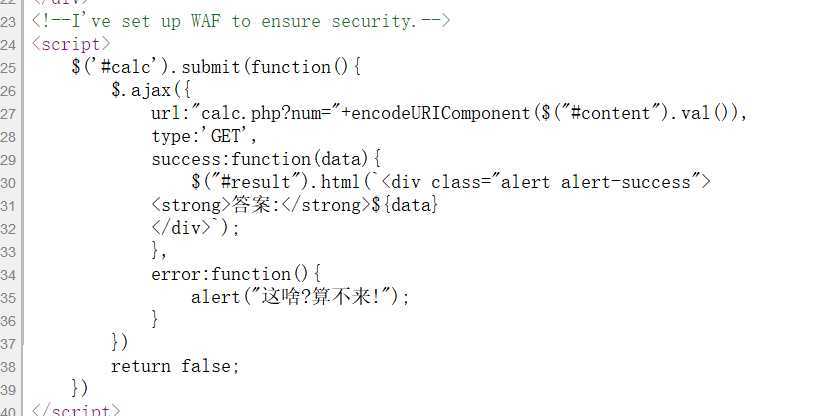The image size is (840, 416).
Task: Click the $.ajax call
Action: (x=139, y=90)
